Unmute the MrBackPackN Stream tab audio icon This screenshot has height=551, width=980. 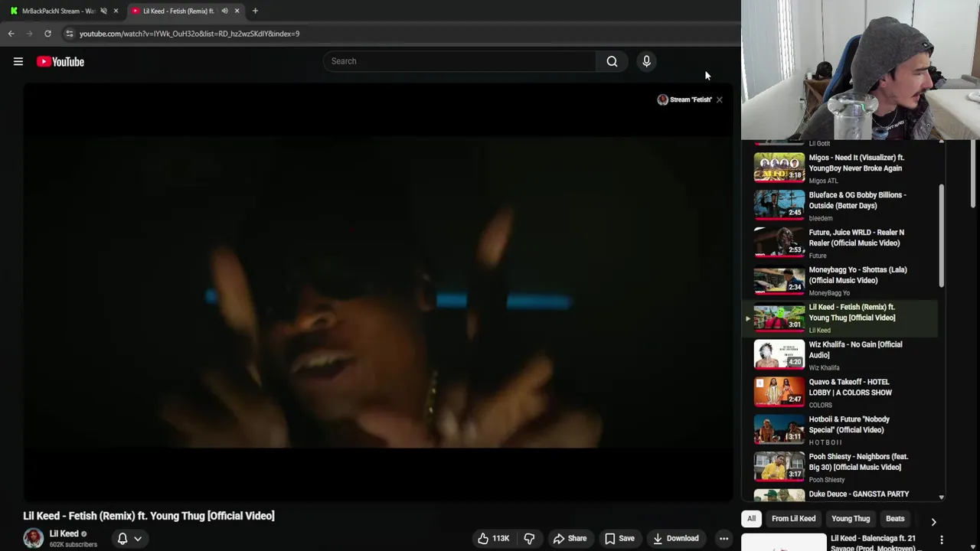coord(103,11)
